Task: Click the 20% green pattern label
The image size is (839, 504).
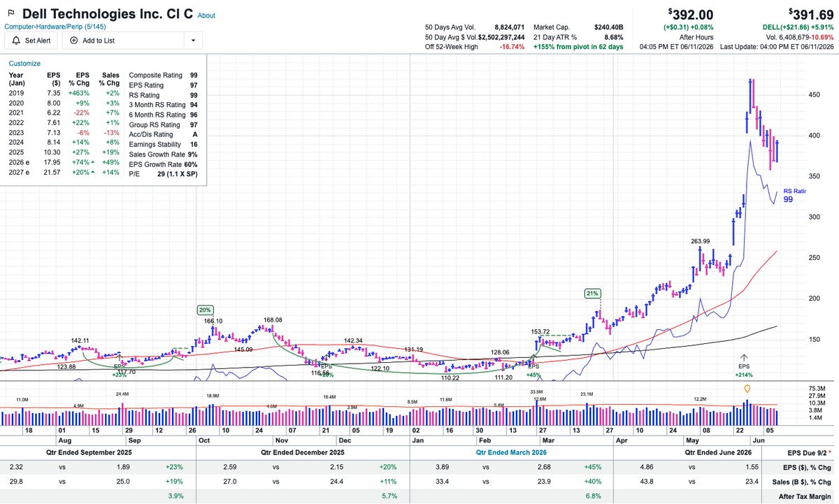Action: pos(205,309)
